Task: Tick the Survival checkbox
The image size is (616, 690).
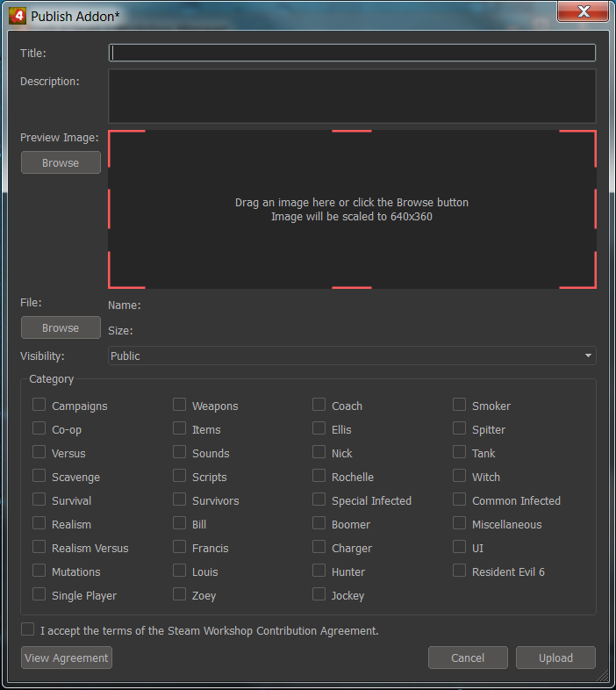Action: [39, 500]
